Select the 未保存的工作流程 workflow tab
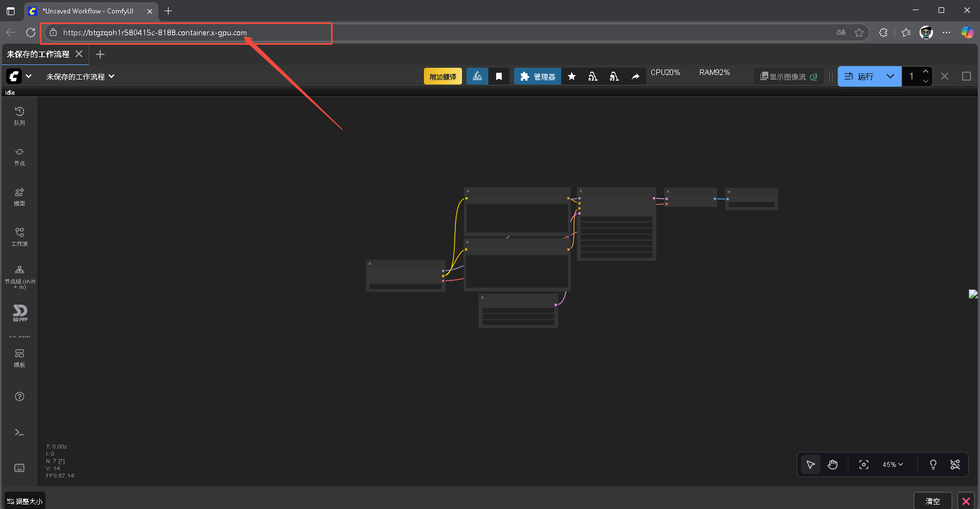The height and width of the screenshot is (509, 980). tap(38, 54)
